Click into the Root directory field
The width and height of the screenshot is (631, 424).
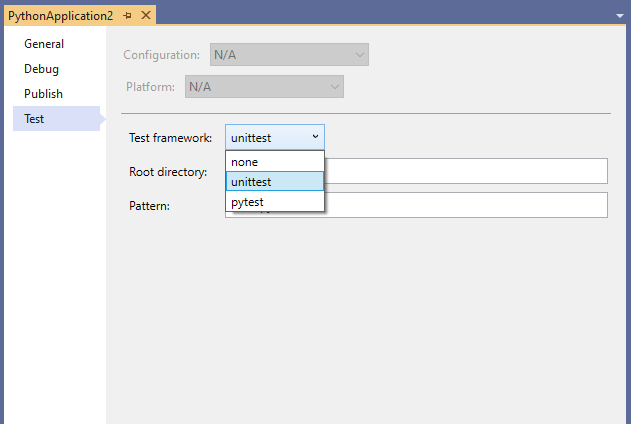click(465, 171)
